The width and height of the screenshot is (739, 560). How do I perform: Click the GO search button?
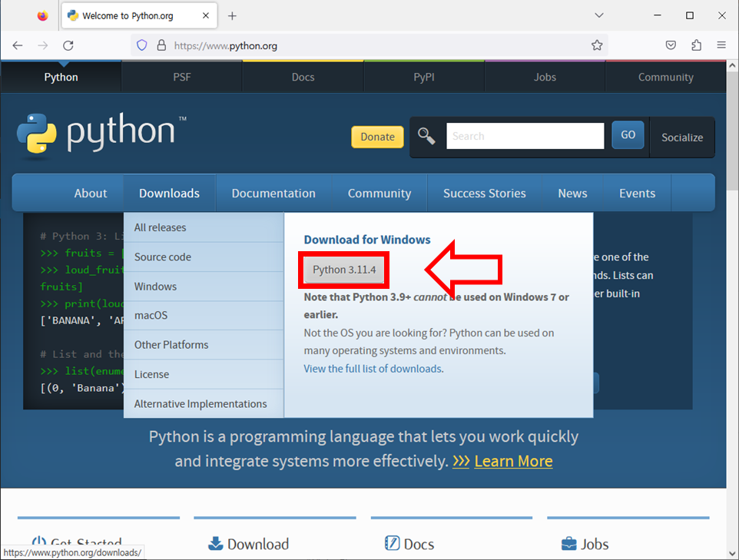(x=628, y=135)
